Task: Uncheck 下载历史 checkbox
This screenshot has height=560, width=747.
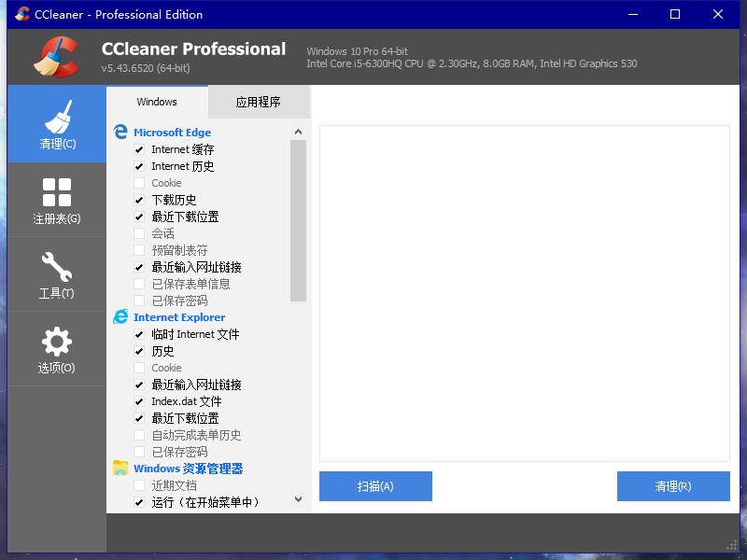Action: coord(139,200)
